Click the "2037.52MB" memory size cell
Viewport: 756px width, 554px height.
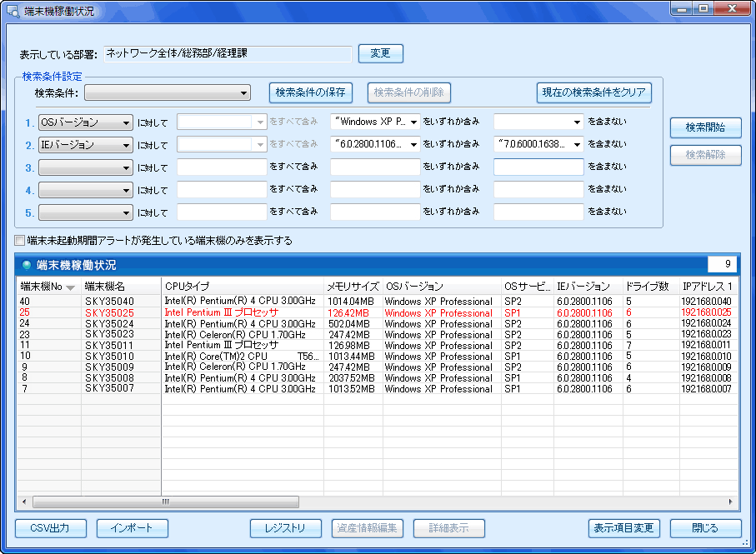[352, 378]
